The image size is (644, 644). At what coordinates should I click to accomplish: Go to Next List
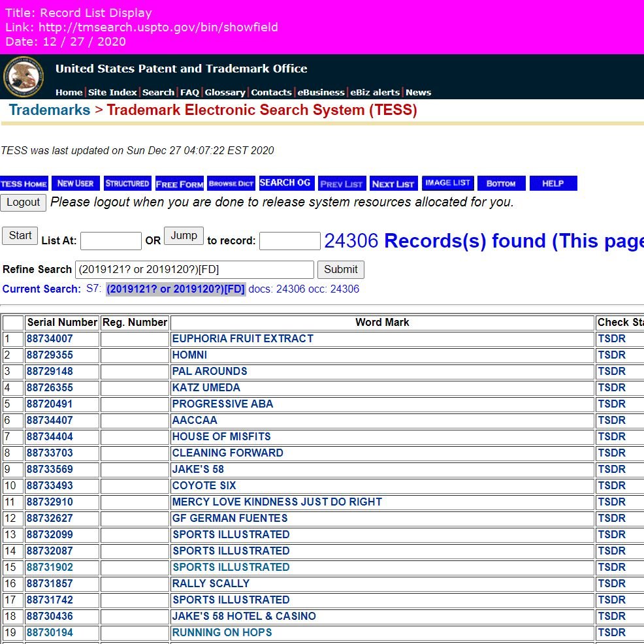[x=393, y=184]
